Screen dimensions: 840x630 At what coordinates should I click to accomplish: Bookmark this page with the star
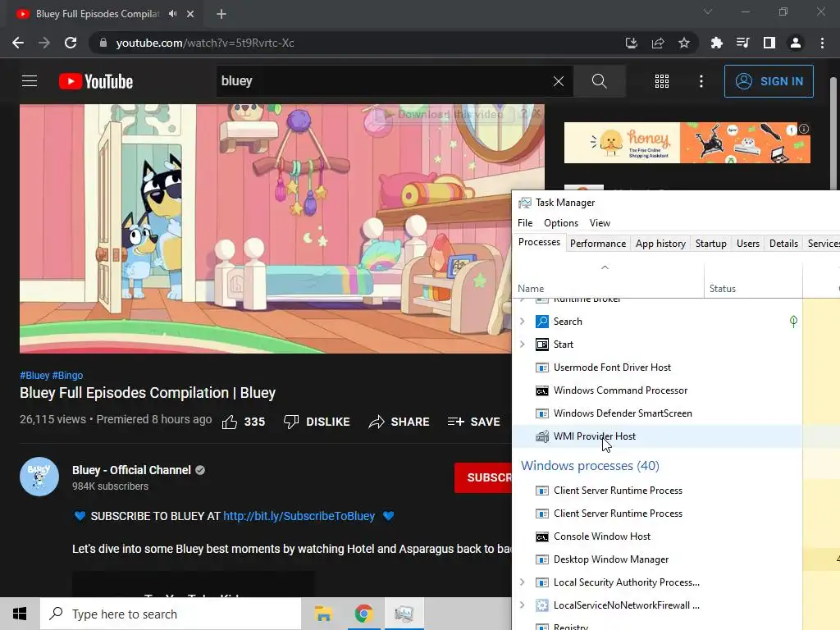(684, 43)
